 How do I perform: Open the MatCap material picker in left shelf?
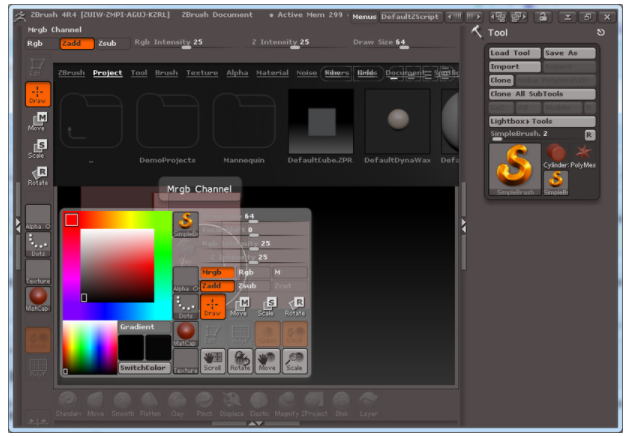coord(38,298)
